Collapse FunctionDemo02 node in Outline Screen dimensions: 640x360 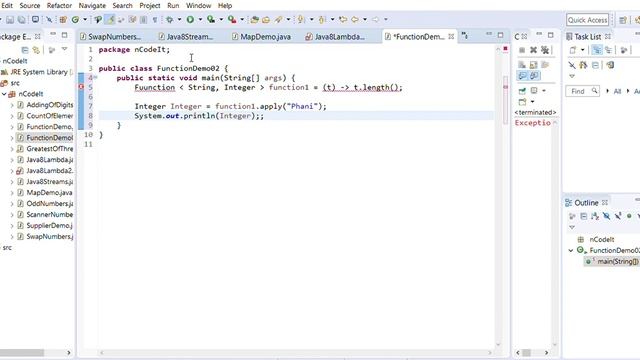(x=571, y=250)
